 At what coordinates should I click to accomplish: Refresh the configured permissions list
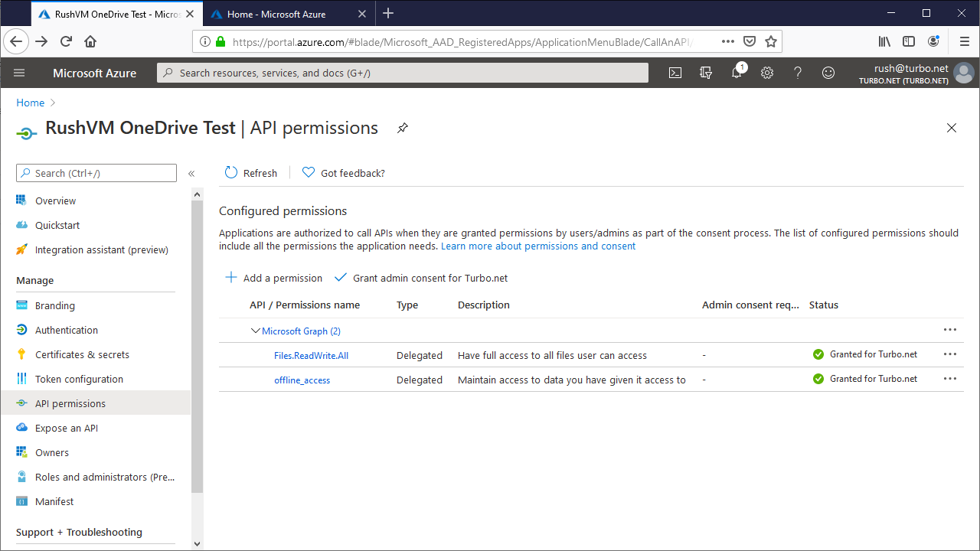click(250, 172)
